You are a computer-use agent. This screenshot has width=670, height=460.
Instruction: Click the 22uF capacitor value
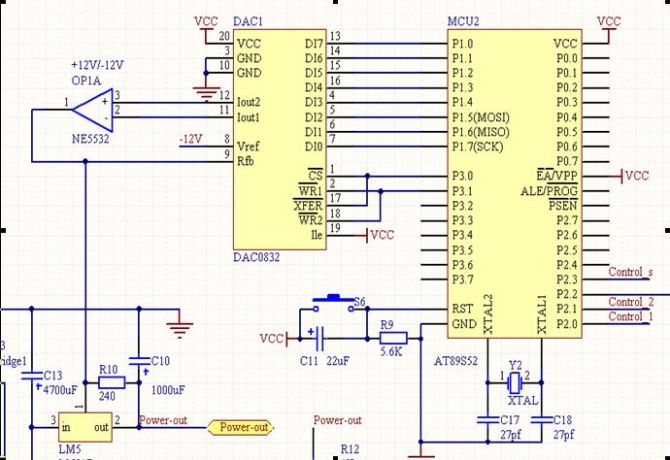tap(338, 361)
